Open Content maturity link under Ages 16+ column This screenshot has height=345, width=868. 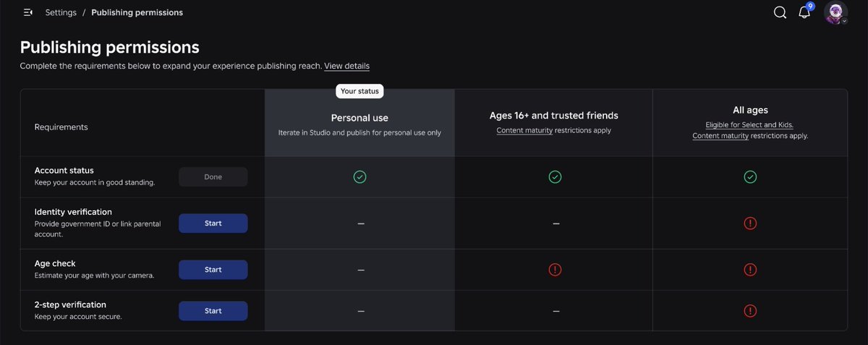click(x=524, y=131)
